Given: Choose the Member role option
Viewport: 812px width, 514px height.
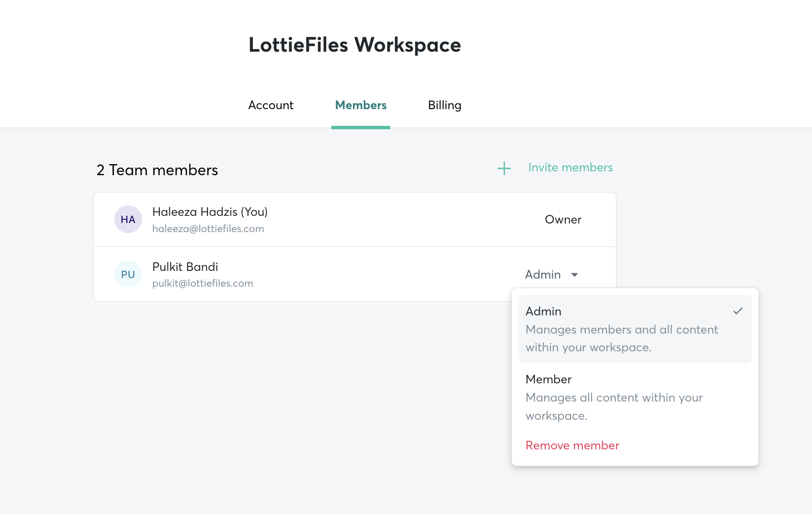Looking at the screenshot, I should click(635, 397).
